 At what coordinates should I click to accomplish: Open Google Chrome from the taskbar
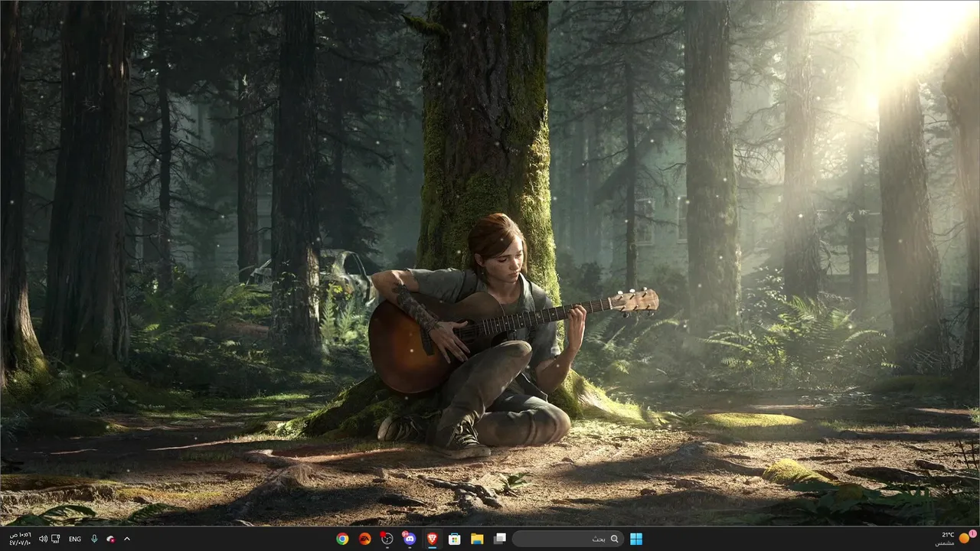coord(342,539)
